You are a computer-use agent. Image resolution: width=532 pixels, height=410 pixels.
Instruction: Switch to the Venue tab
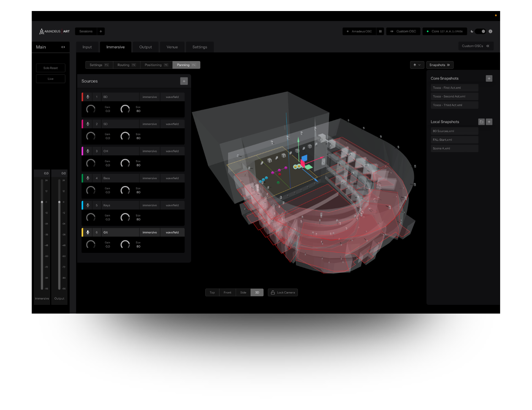[x=172, y=47]
